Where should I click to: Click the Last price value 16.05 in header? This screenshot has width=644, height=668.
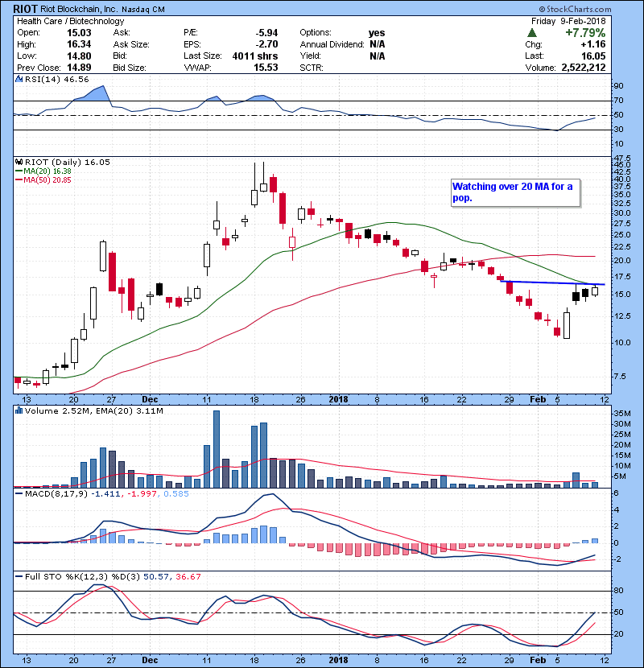(593, 56)
